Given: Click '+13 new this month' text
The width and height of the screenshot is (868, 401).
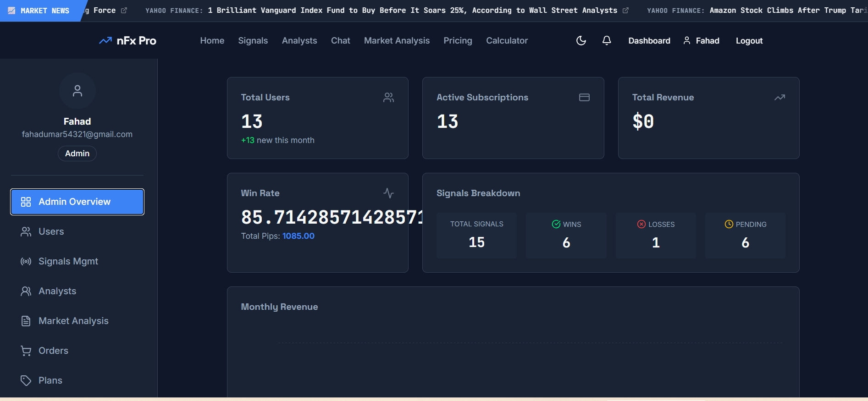Looking at the screenshot, I should (278, 140).
